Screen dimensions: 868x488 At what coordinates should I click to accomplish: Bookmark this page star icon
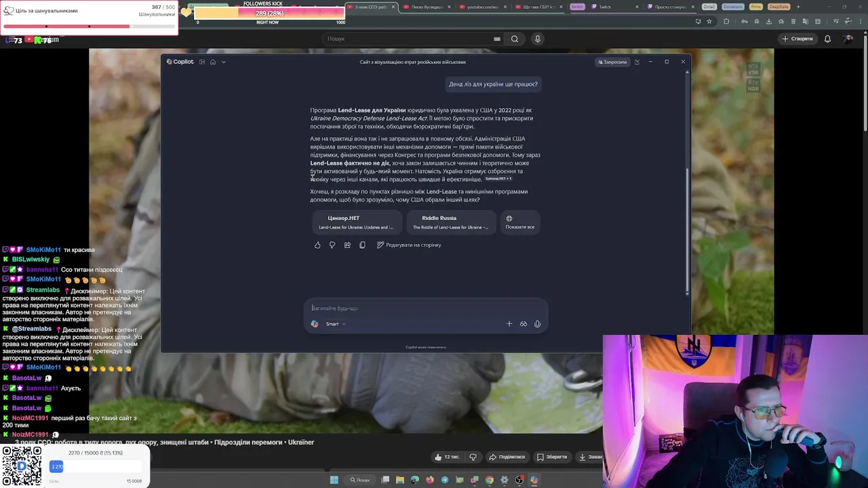(x=709, y=21)
